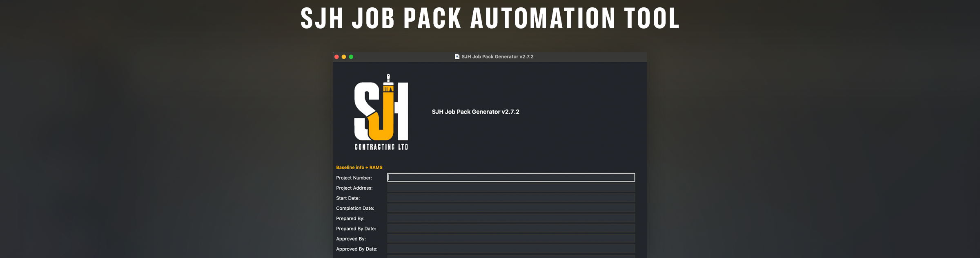The height and width of the screenshot is (258, 980).
Task: Activate the Prepared By text field
Action: 511,218
